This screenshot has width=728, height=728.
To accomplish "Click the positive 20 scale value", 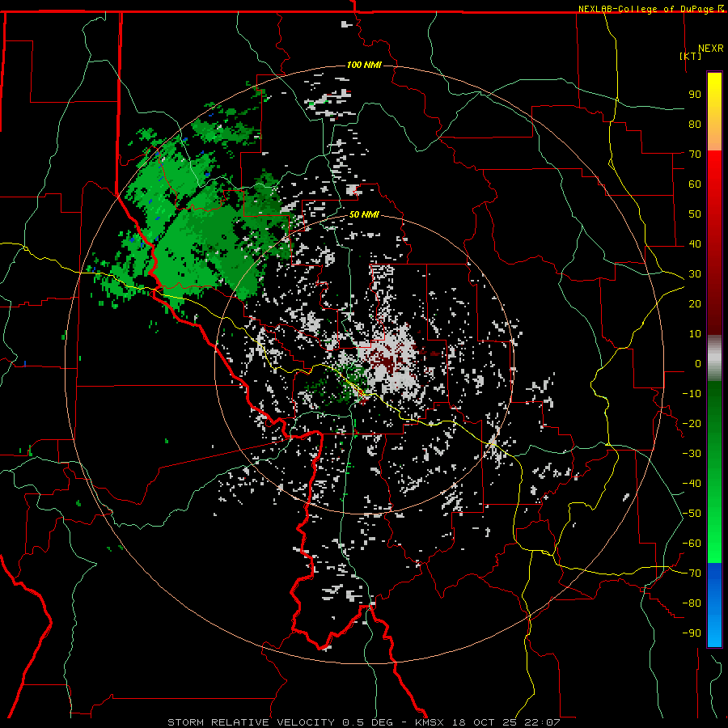I will pos(695,303).
